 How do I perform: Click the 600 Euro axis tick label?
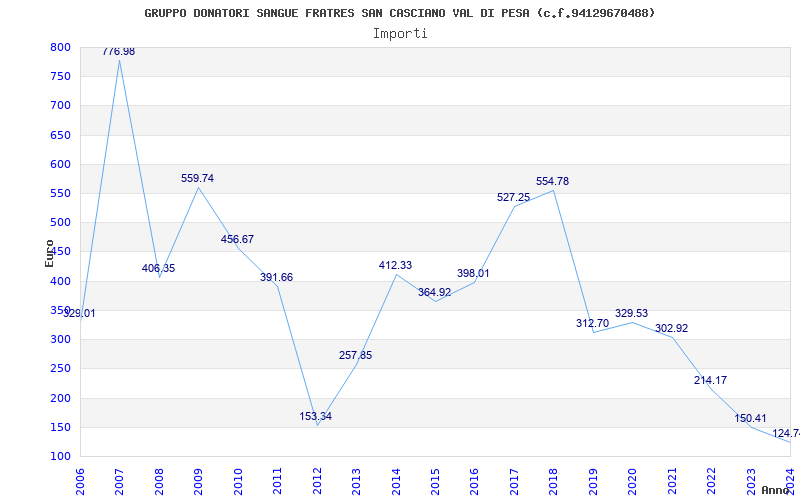click(60, 164)
